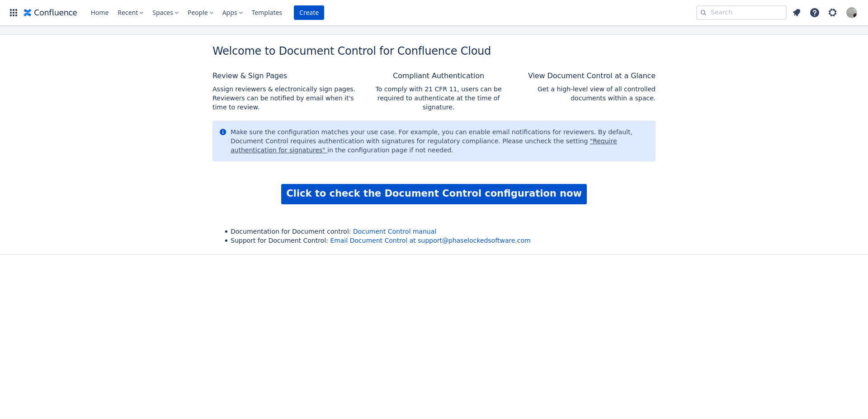
Task: Click the Confluence logo
Action: (x=50, y=12)
